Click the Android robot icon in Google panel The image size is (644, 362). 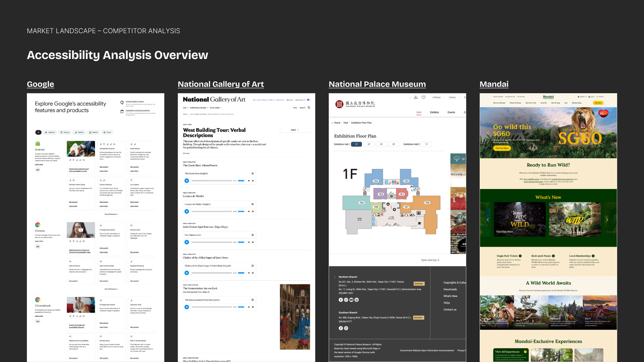pyautogui.click(x=38, y=144)
